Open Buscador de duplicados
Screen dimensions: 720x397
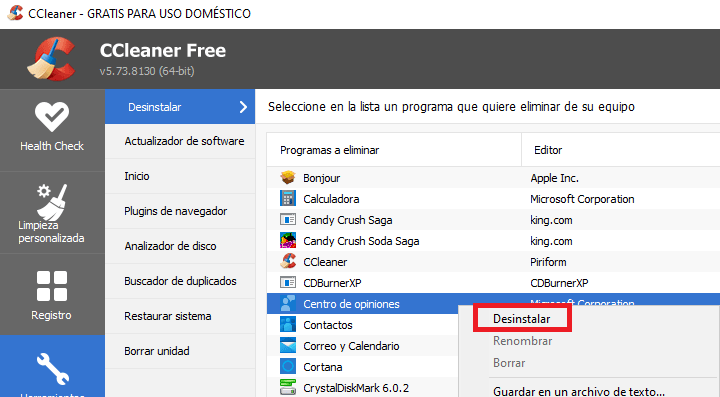[180, 281]
